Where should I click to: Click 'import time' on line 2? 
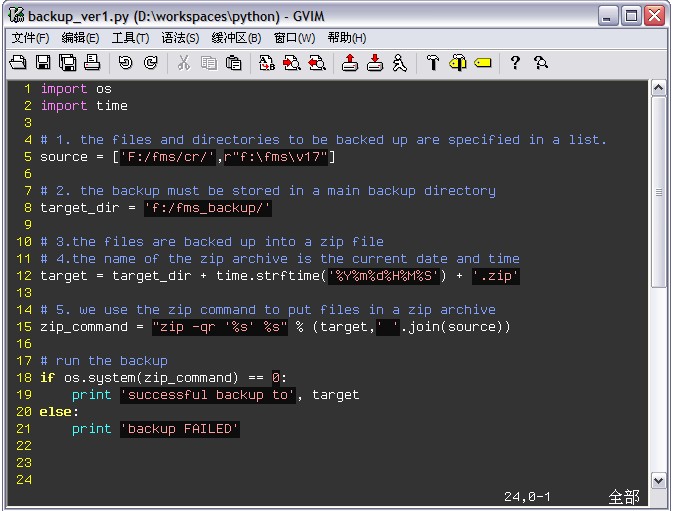84,106
